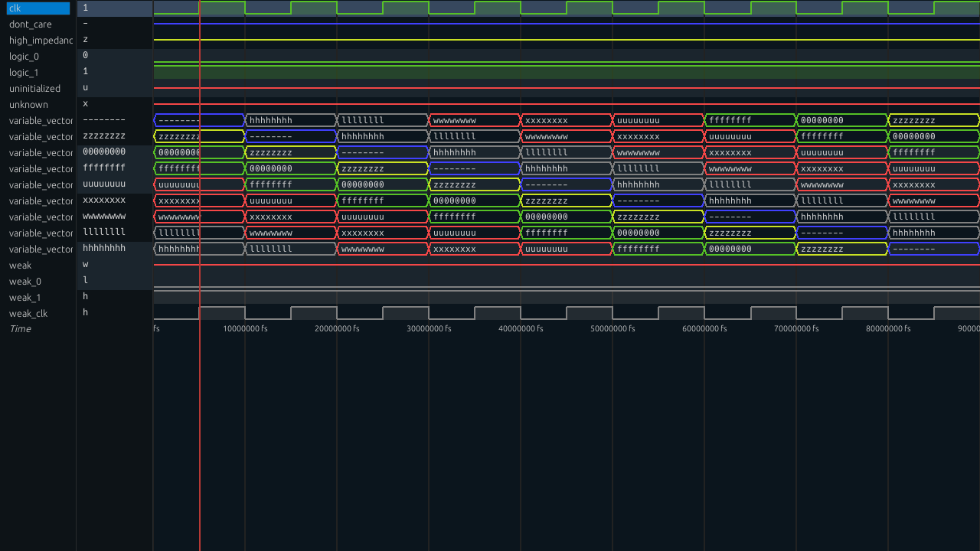Image resolution: width=980 pixels, height=551 pixels.
Task: Click the 20000000 fs timeline tick label
Action: (x=337, y=328)
